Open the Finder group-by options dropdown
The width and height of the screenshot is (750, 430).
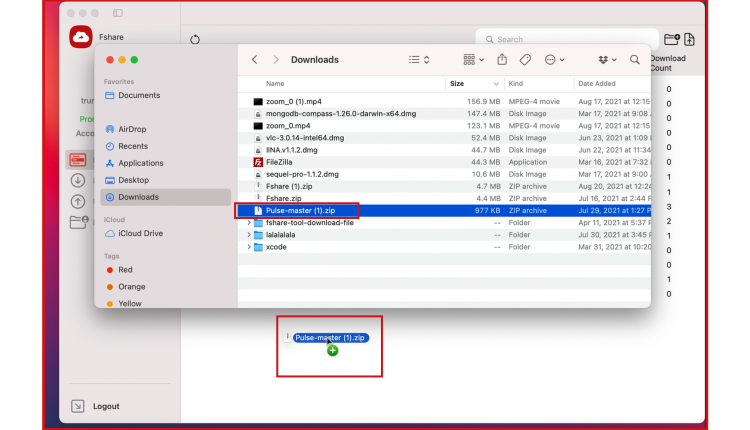[474, 59]
